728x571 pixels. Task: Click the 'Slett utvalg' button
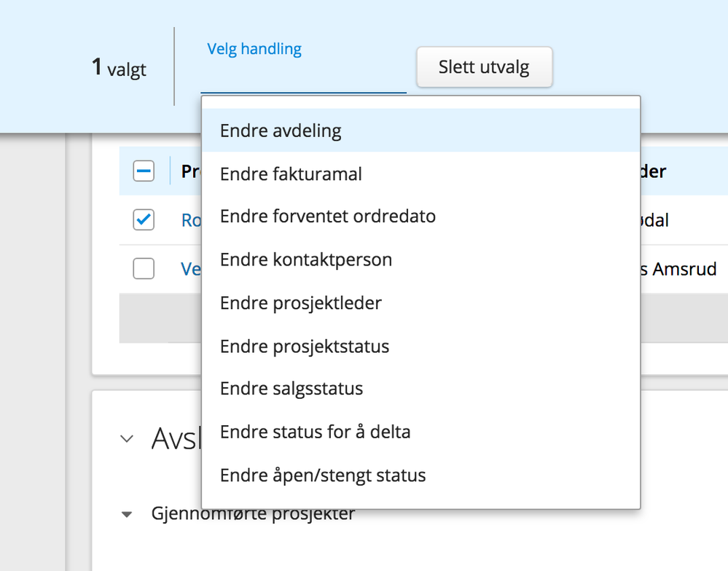click(485, 67)
